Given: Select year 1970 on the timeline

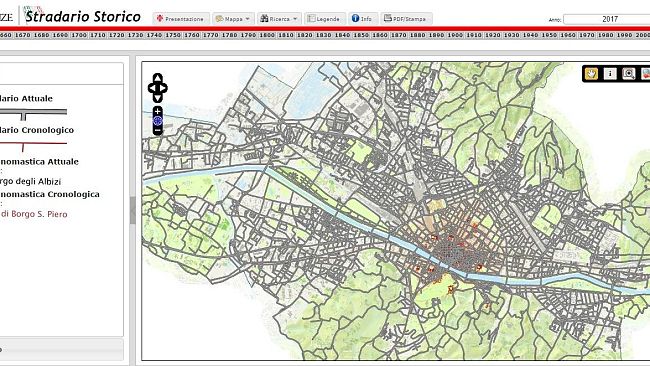Looking at the screenshot, I should (587, 35).
